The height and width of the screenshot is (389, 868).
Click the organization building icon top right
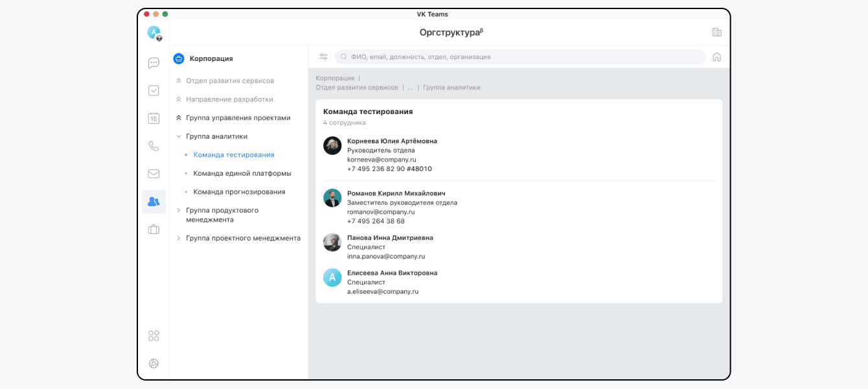click(716, 32)
